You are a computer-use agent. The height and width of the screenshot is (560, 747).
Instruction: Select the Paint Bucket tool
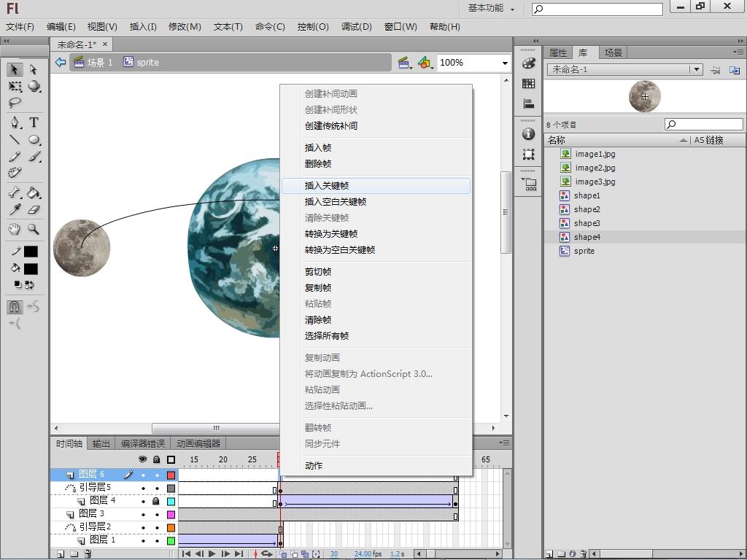click(x=34, y=193)
